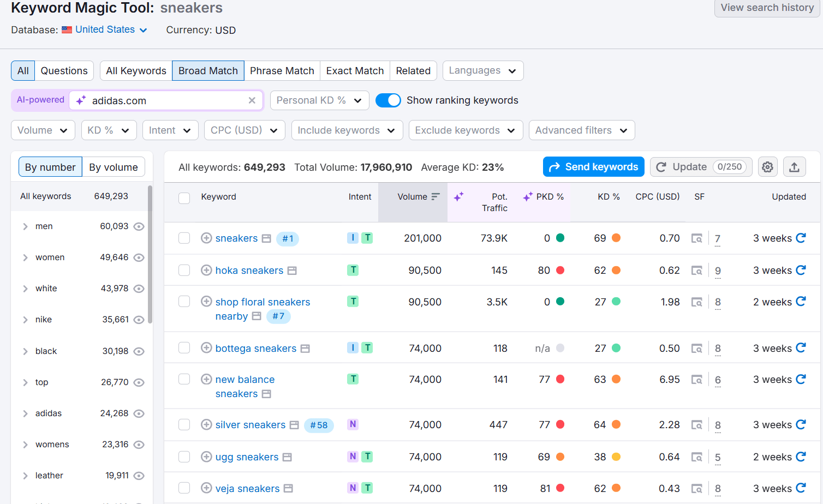This screenshot has height=504, width=823.
Task: Open the keyword table settings gear
Action: click(767, 166)
